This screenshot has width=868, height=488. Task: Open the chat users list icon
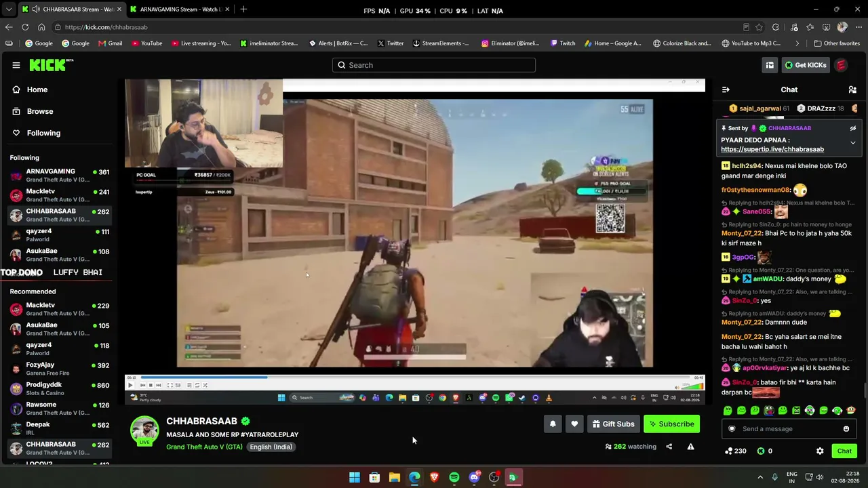click(852, 89)
